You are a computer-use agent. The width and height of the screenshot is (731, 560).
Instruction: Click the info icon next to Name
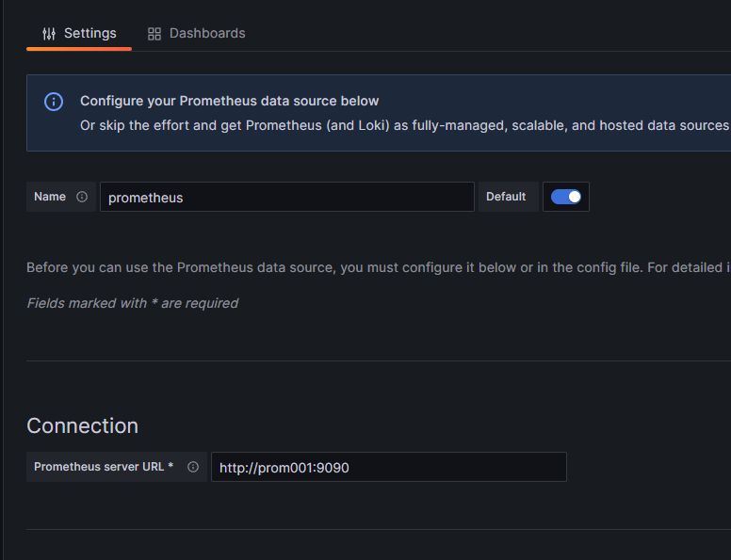(82, 197)
